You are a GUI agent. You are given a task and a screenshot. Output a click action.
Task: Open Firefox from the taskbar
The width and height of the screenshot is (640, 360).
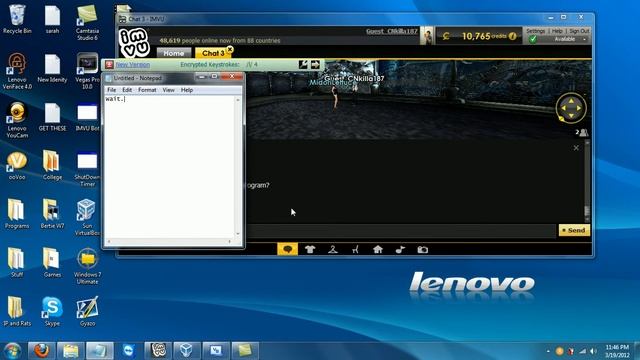pos(41,351)
